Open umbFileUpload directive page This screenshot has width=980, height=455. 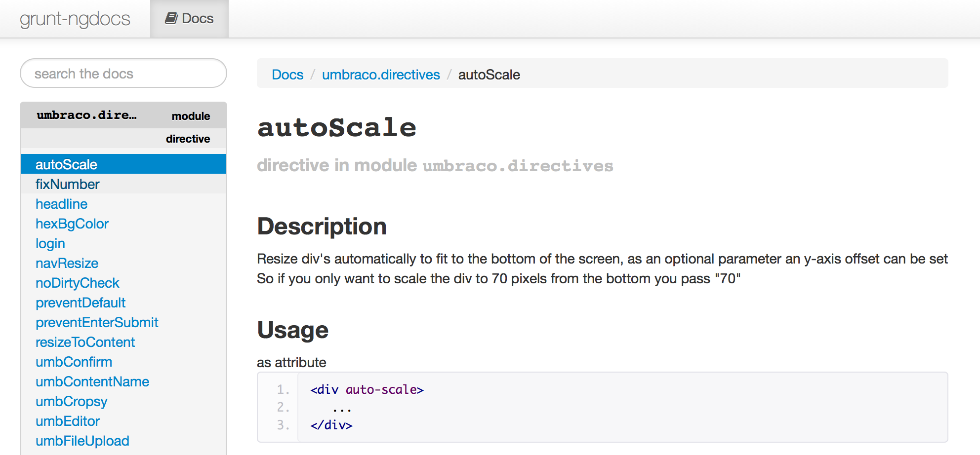tap(82, 441)
